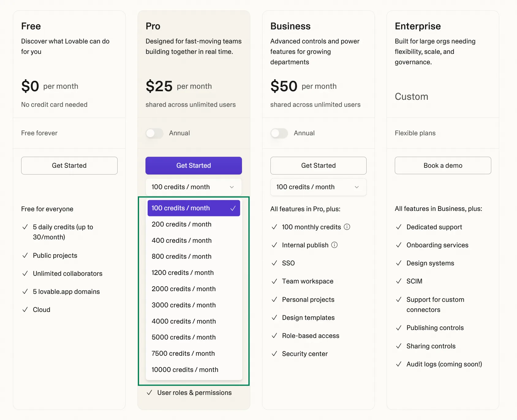
Task: Pick 10000 credits / month option
Action: [194, 370]
